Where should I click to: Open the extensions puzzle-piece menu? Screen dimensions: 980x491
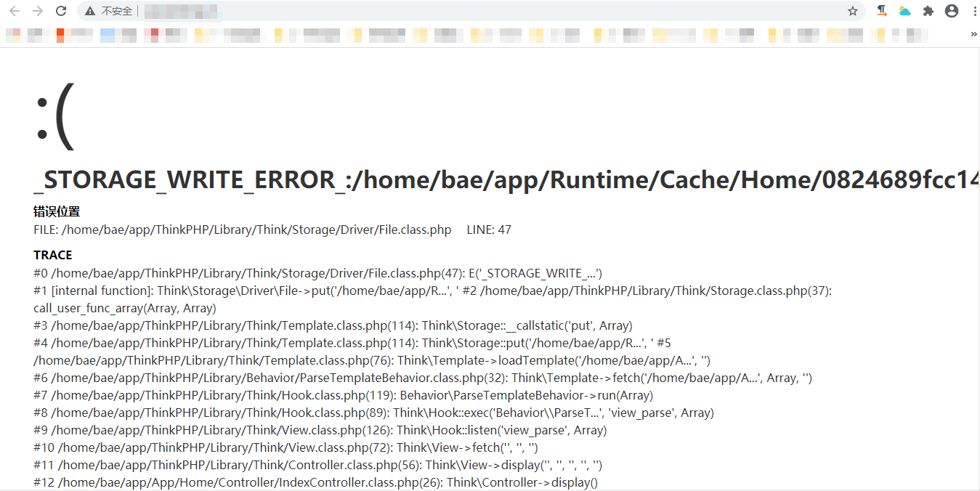coord(928,11)
